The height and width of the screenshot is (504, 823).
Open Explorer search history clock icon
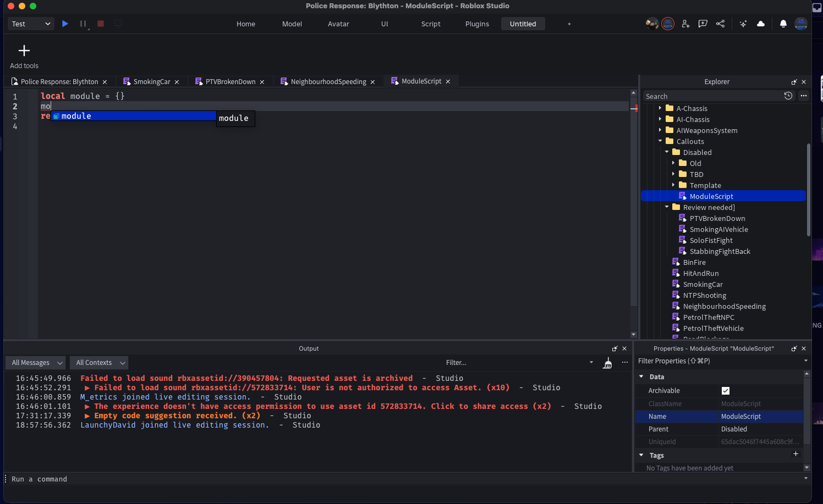click(x=788, y=96)
